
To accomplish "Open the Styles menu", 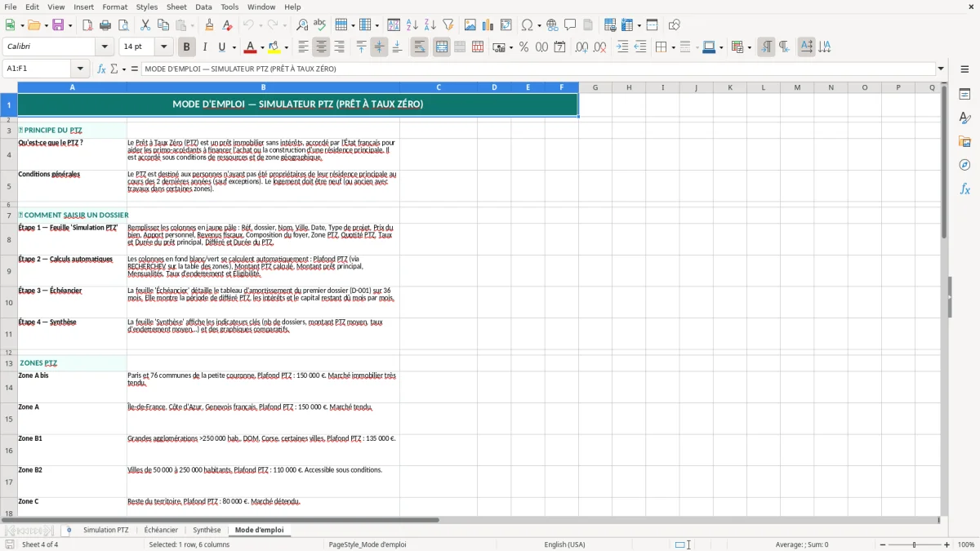I will point(147,7).
